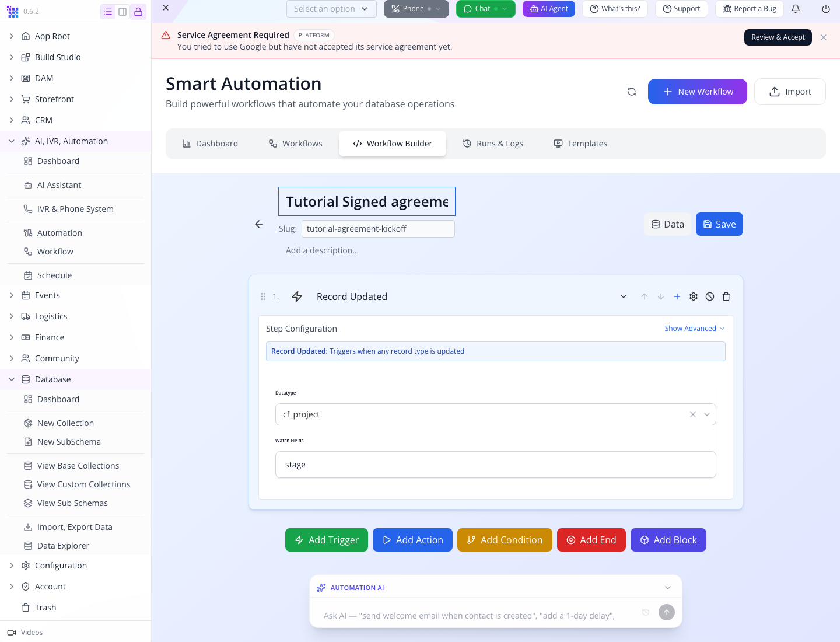
Task: Collapse the Automation AI panel
Action: click(668, 588)
